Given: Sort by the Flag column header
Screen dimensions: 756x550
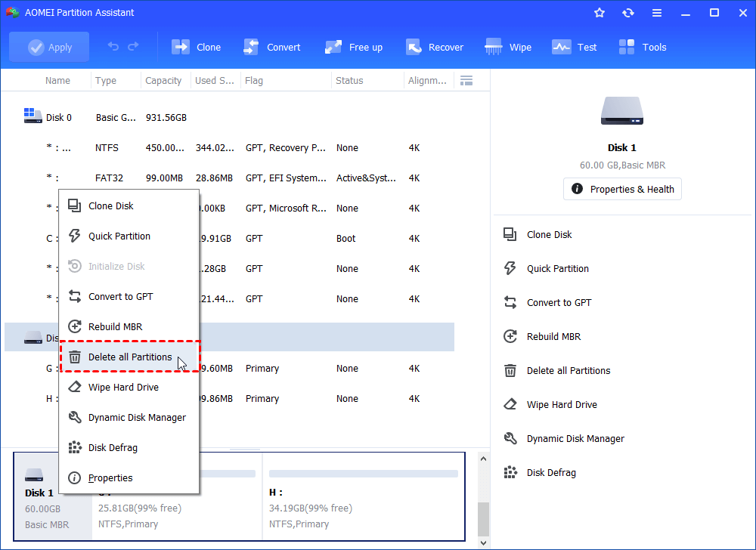Looking at the screenshot, I should pos(286,80).
